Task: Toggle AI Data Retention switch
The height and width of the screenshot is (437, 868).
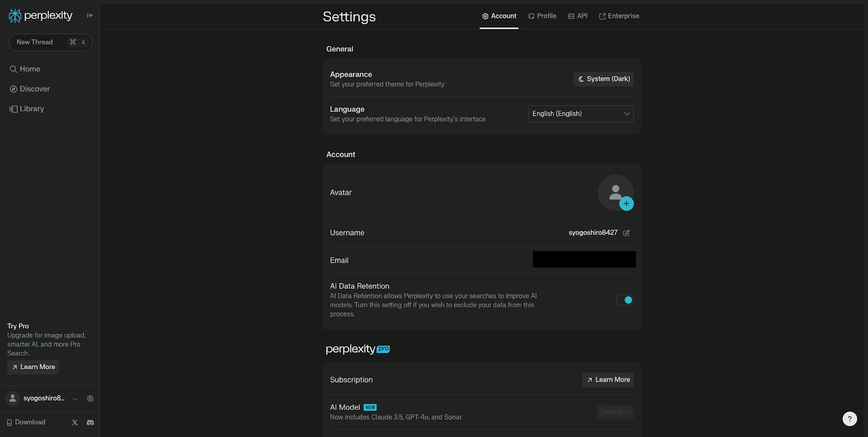Action: tap(624, 300)
